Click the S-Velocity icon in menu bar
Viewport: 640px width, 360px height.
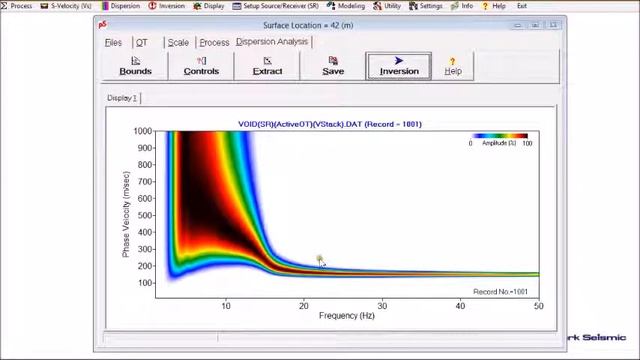tap(44, 6)
